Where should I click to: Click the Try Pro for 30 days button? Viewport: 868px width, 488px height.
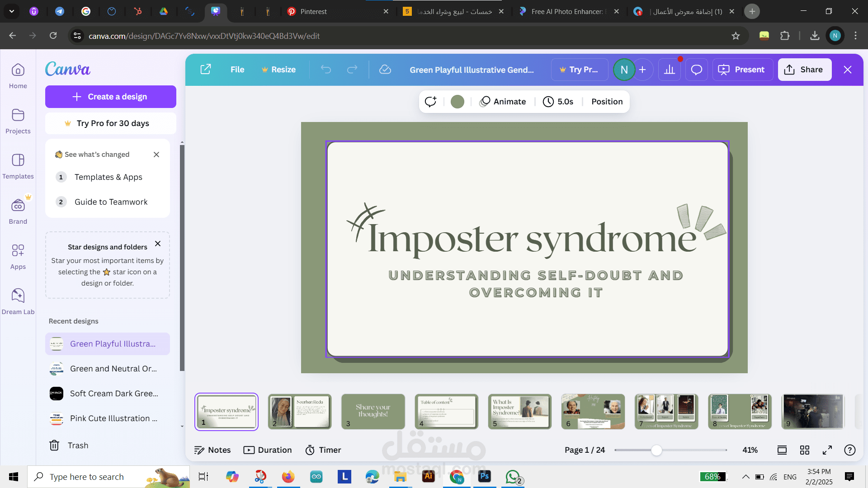pyautogui.click(x=110, y=123)
